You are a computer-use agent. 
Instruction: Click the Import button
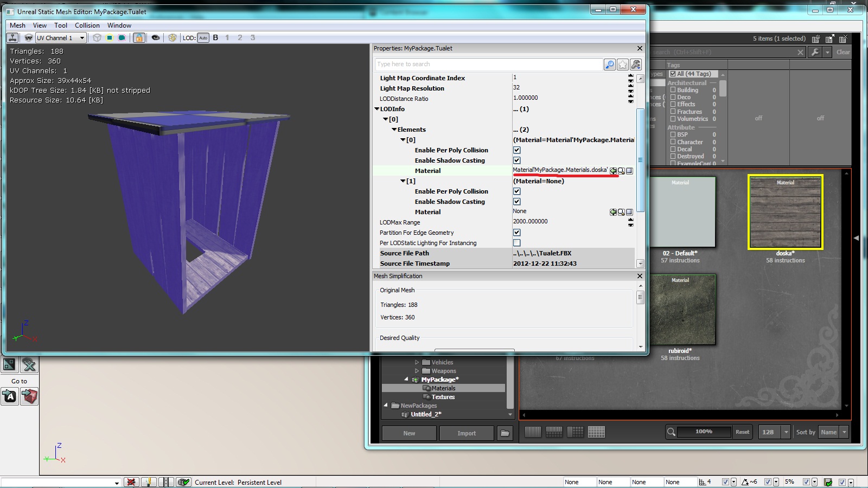click(466, 433)
